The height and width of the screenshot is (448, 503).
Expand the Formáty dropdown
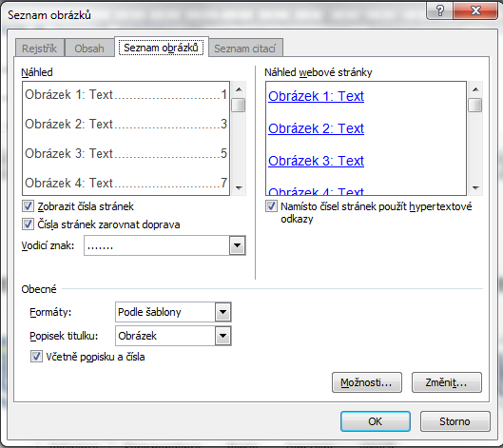click(x=222, y=312)
